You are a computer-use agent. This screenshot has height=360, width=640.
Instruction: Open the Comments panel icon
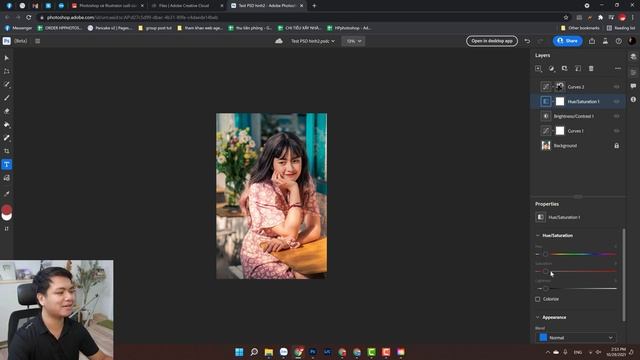coord(633,86)
